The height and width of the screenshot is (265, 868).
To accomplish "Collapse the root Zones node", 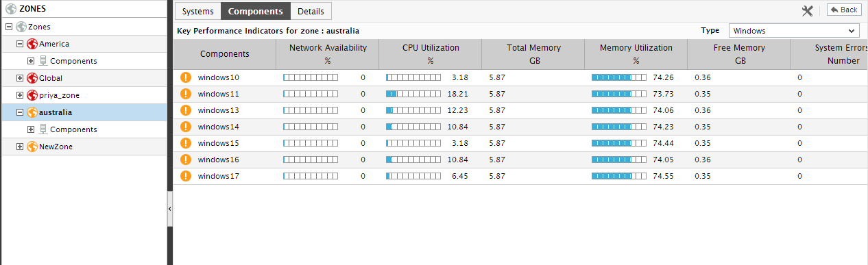I will (9, 27).
